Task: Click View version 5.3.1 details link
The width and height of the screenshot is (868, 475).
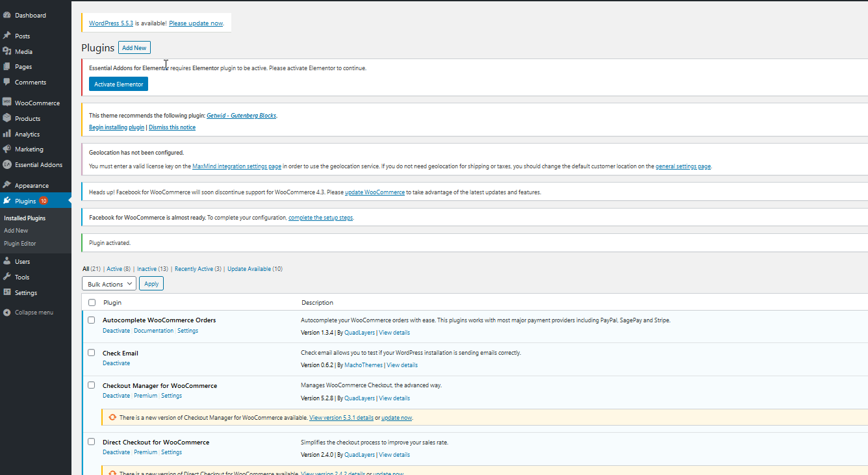Action: point(341,418)
